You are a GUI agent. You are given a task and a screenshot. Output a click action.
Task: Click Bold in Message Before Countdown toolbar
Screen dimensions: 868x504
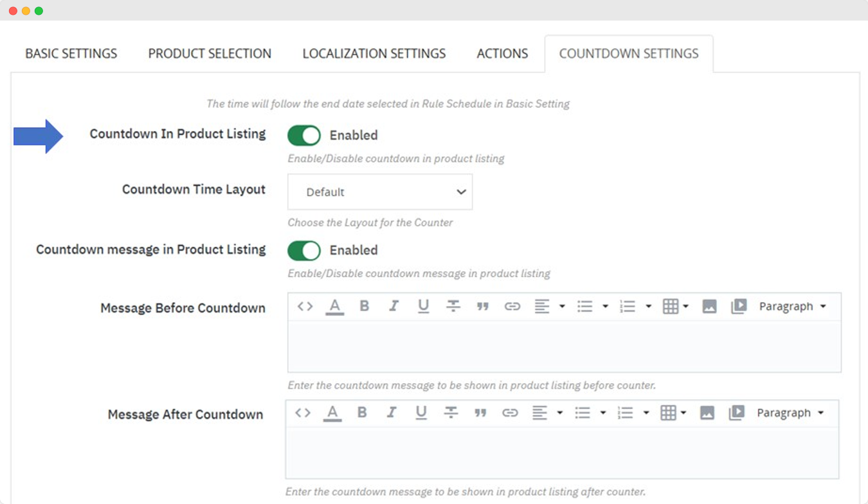pyautogui.click(x=364, y=307)
